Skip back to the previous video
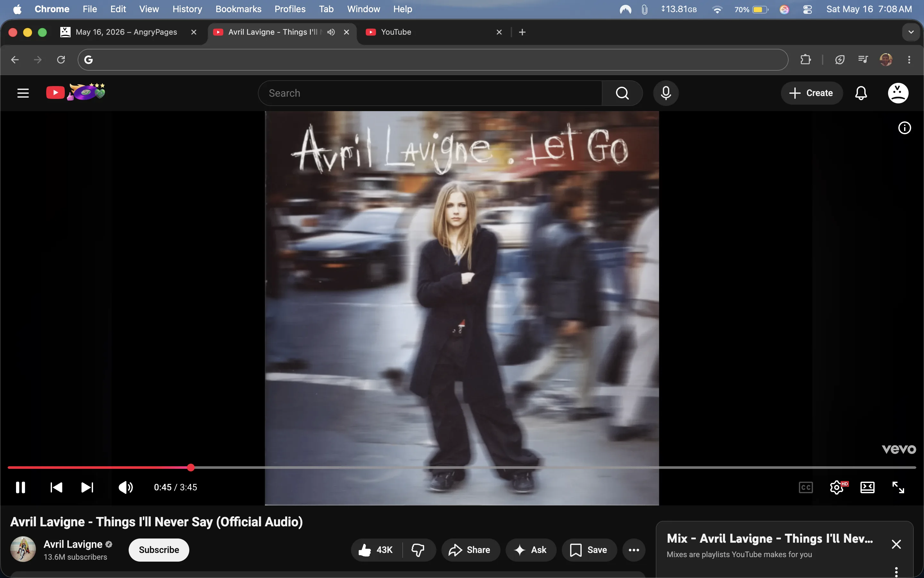This screenshot has height=578, width=924. (56, 487)
